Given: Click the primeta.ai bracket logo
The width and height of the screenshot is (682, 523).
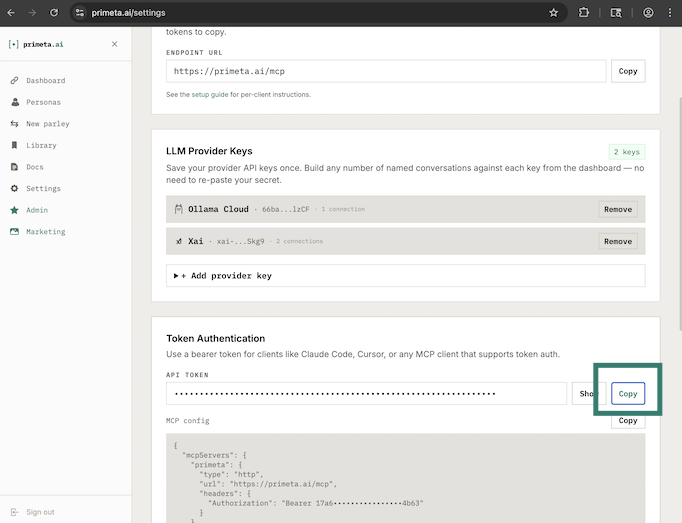Looking at the screenshot, I should 14,44.
